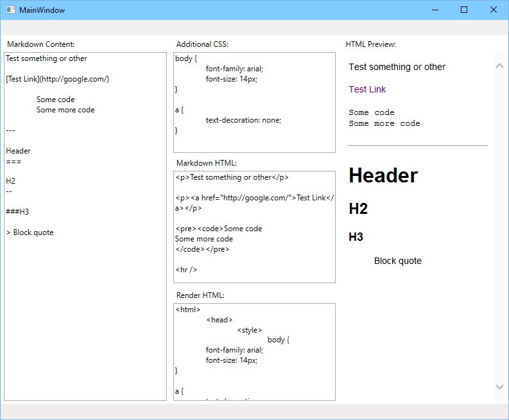Click the '<head>' line in Render HTML
This screenshot has width=509, height=420.
point(220,320)
